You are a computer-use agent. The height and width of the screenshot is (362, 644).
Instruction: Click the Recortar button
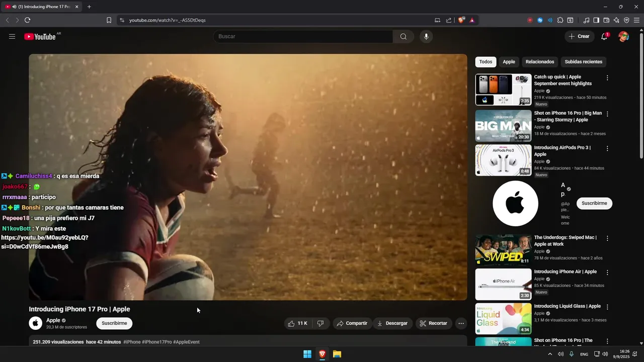[x=434, y=323]
